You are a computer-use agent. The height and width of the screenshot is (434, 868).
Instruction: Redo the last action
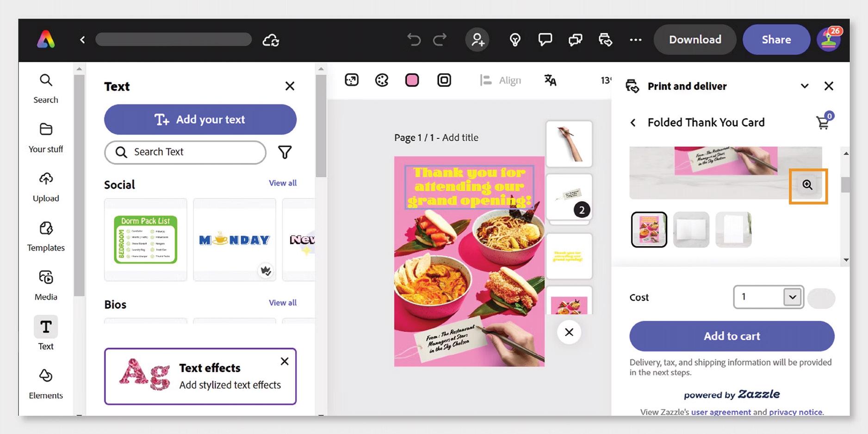(440, 40)
